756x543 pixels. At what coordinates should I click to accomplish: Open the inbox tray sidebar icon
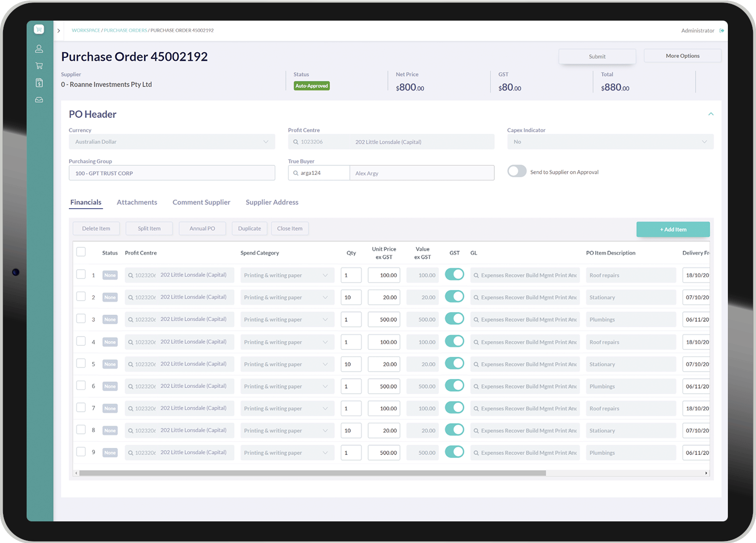(x=39, y=100)
